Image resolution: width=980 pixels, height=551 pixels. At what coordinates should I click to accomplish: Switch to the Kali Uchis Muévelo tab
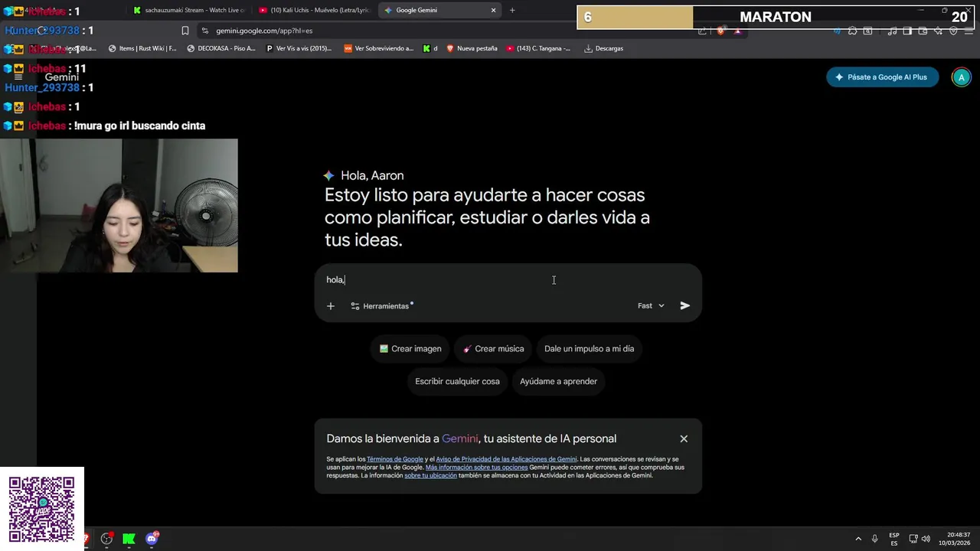pos(314,10)
